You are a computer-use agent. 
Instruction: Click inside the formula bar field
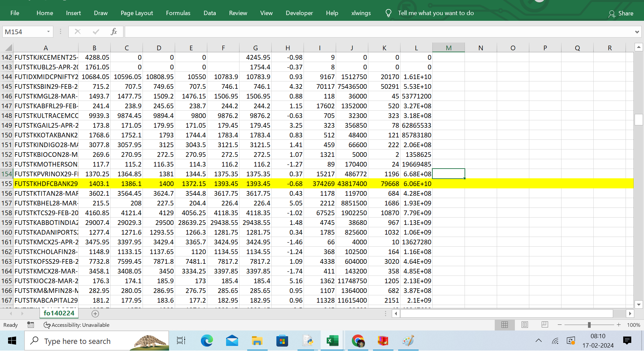(379, 32)
